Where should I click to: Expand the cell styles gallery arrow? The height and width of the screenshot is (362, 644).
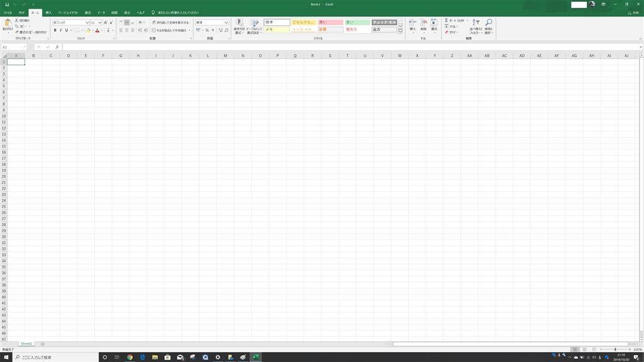pyautogui.click(x=401, y=31)
